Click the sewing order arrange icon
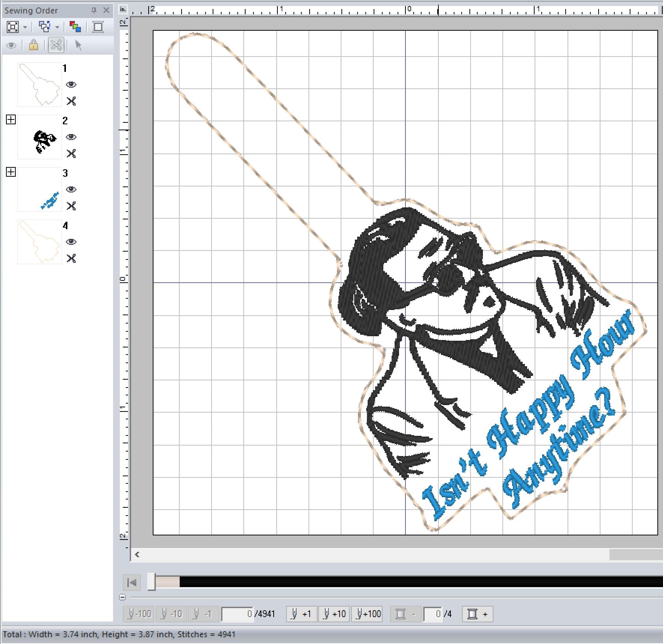The height and width of the screenshot is (644, 663). (45, 27)
